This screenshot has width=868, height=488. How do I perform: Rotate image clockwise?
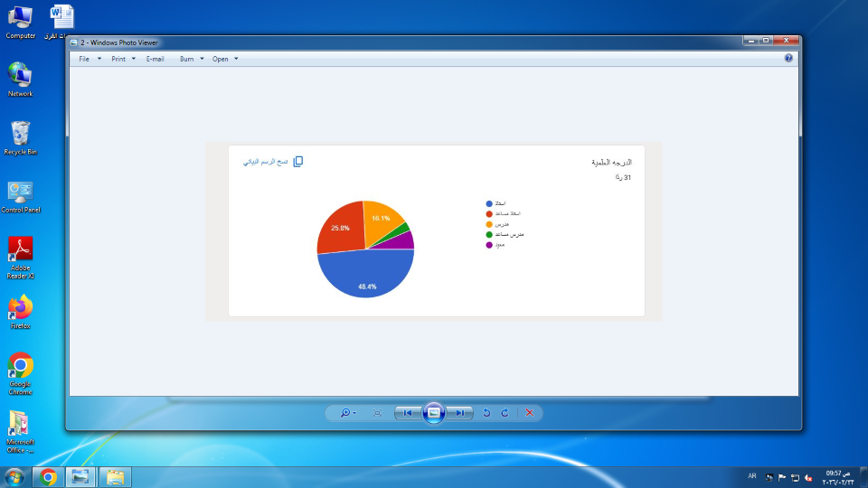[505, 413]
